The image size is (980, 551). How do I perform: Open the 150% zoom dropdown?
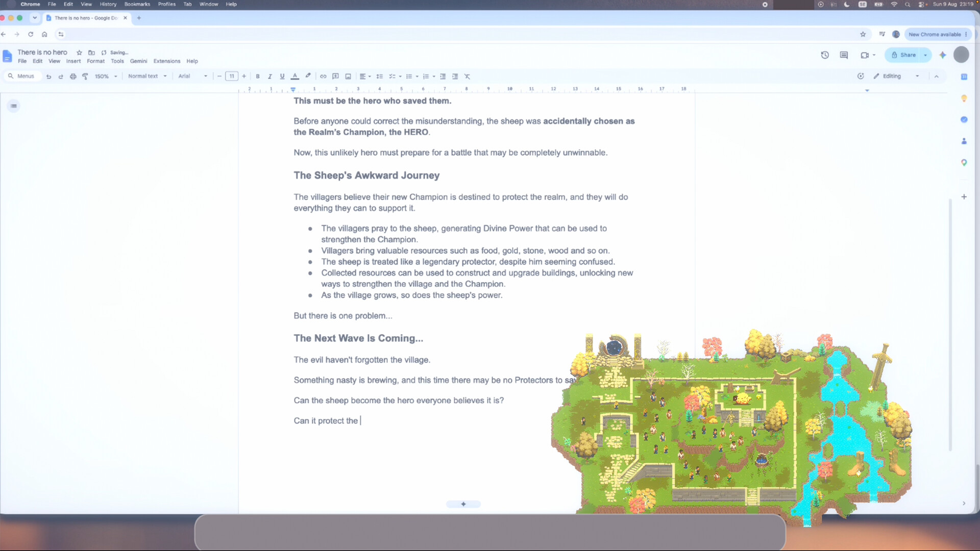106,77
